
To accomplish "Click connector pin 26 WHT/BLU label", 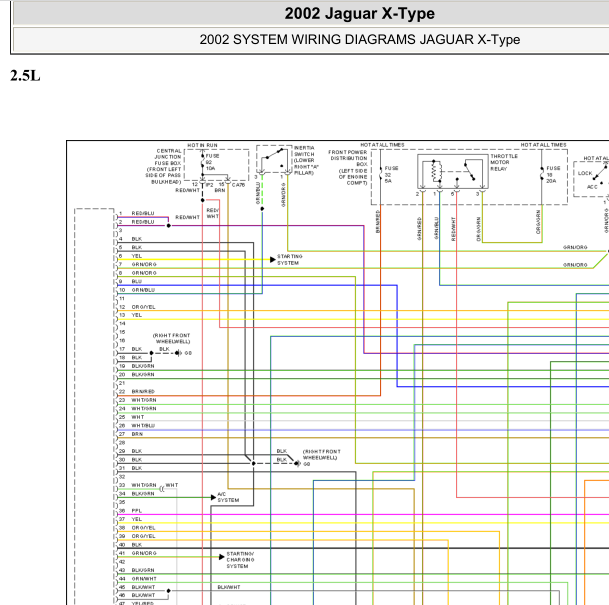I will point(143,426).
